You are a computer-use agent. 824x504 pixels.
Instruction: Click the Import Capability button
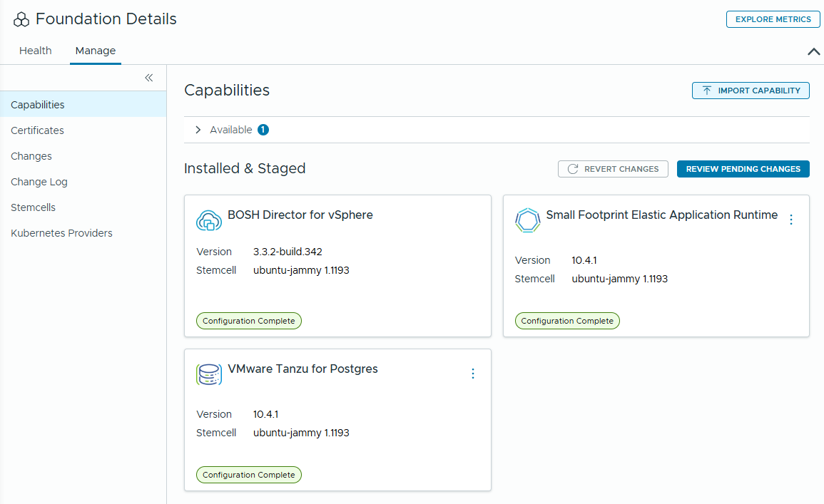click(751, 91)
